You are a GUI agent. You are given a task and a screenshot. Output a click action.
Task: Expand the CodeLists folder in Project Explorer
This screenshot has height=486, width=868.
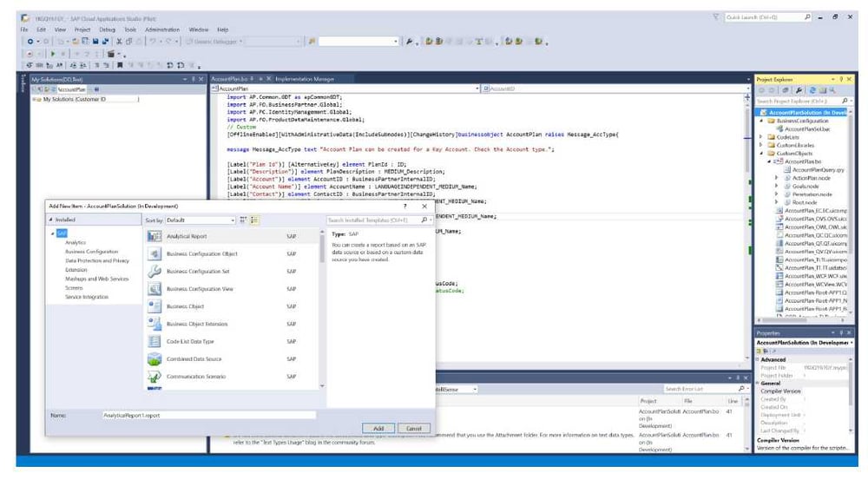(x=760, y=137)
